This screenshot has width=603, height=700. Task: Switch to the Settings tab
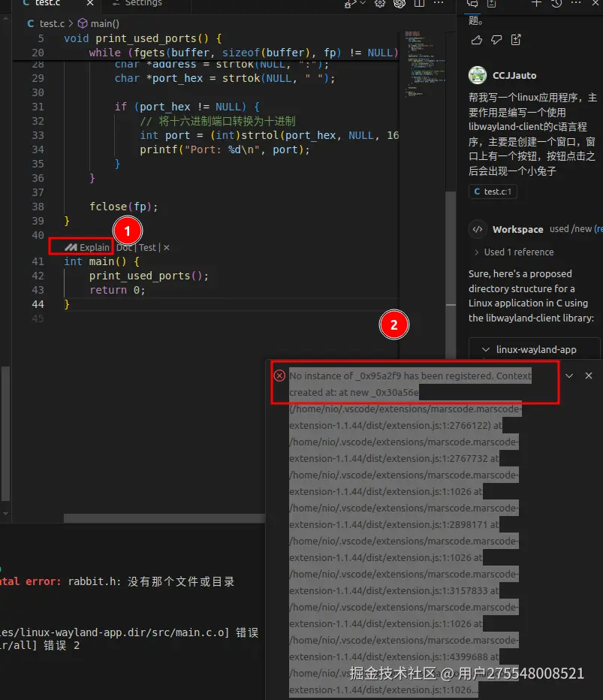[141, 4]
